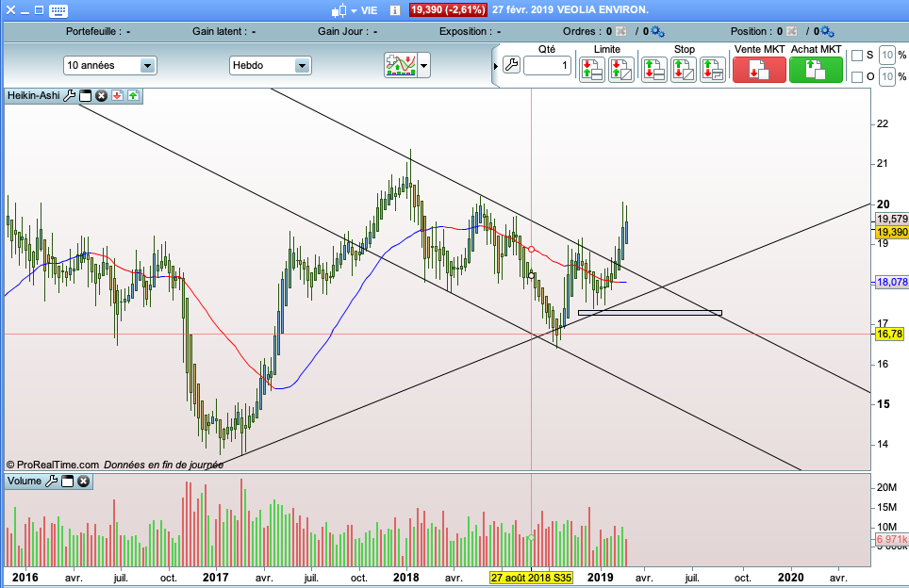Open order toolbar settings wrench

click(511, 65)
